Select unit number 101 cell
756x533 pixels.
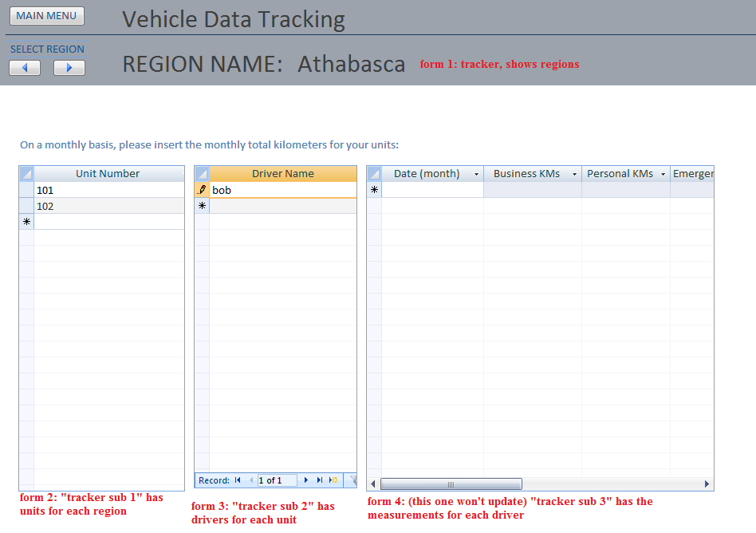109,190
